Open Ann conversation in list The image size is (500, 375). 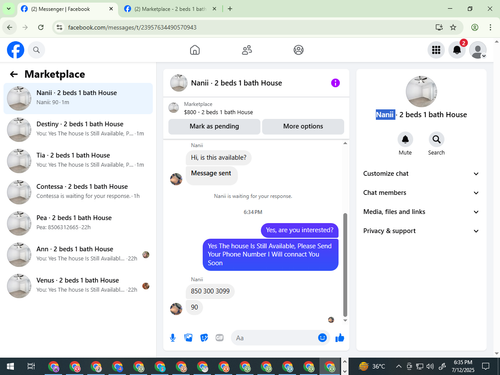point(78,254)
